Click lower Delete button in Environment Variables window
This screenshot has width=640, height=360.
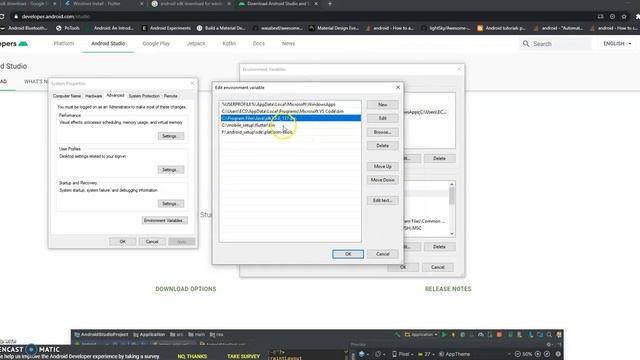pyautogui.click(x=439, y=247)
